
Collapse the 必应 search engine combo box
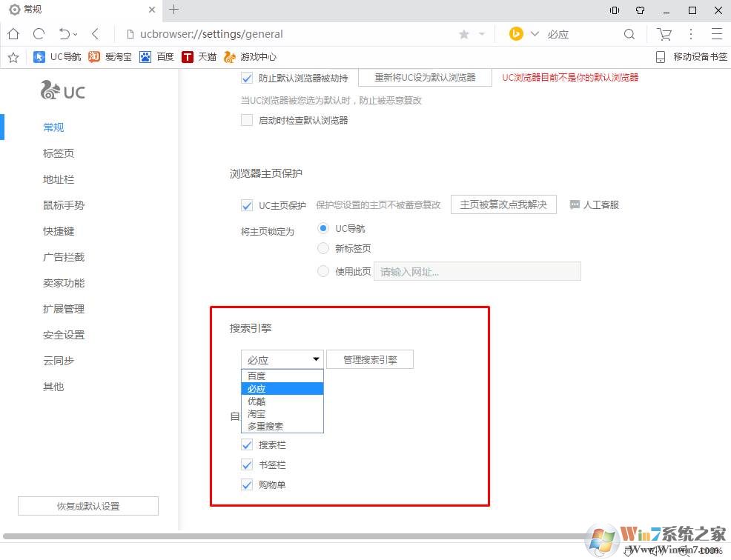[282, 360]
